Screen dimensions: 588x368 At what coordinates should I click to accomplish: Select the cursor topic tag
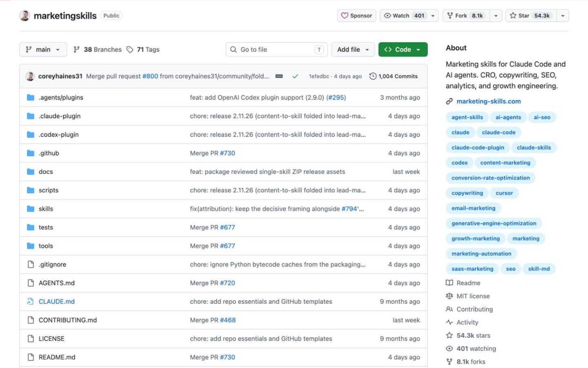pos(504,193)
